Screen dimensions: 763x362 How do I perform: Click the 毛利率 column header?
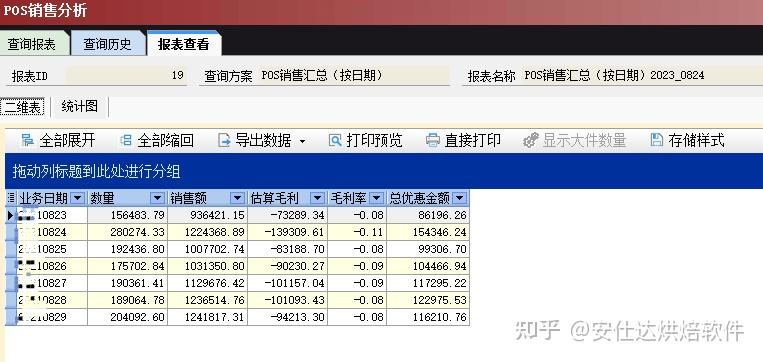[x=357, y=198]
